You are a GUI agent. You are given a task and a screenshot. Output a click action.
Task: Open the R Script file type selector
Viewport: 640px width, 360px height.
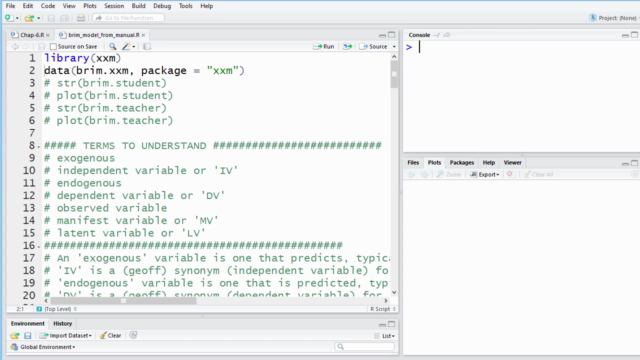tap(382, 309)
